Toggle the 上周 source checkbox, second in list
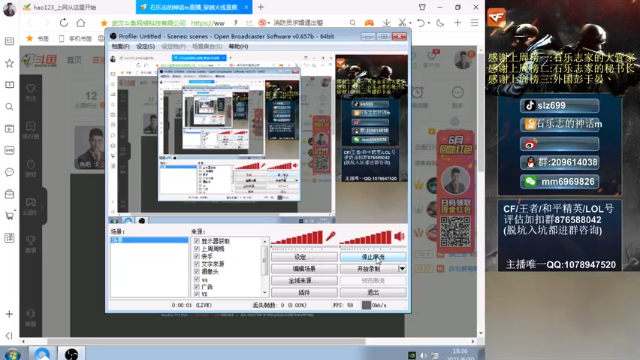This screenshot has height=360, width=640. pyautogui.click(x=197, y=249)
